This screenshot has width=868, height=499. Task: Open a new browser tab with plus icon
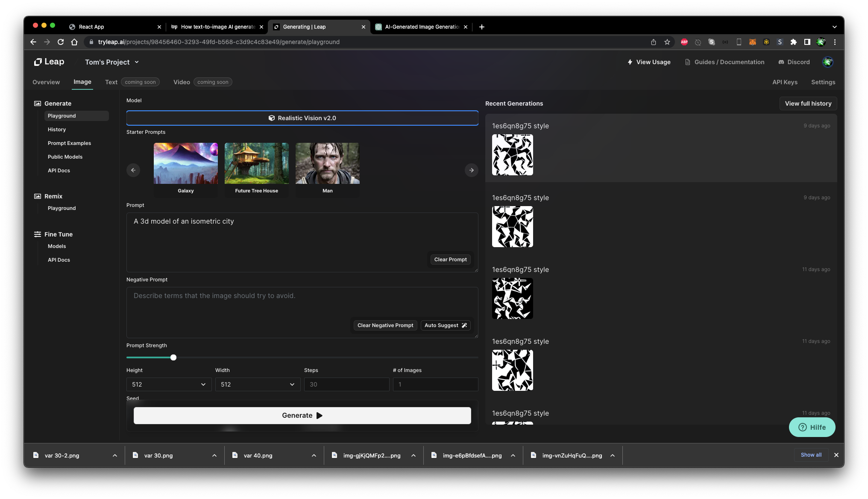[481, 27]
